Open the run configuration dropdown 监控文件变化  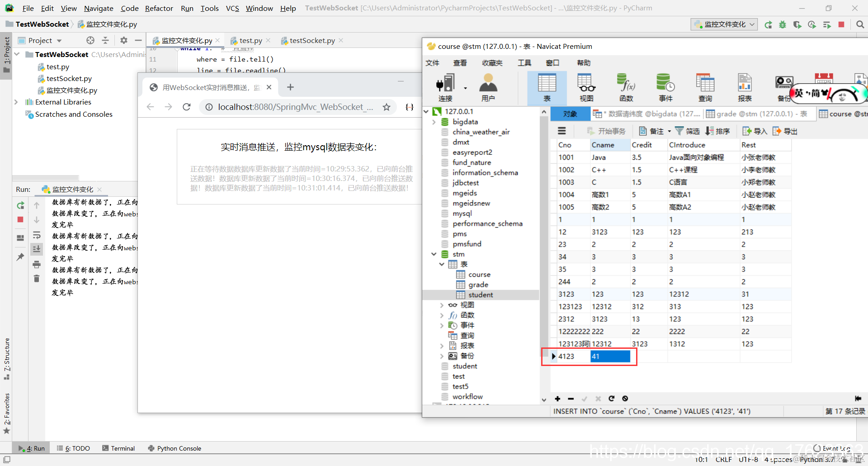pyautogui.click(x=724, y=24)
